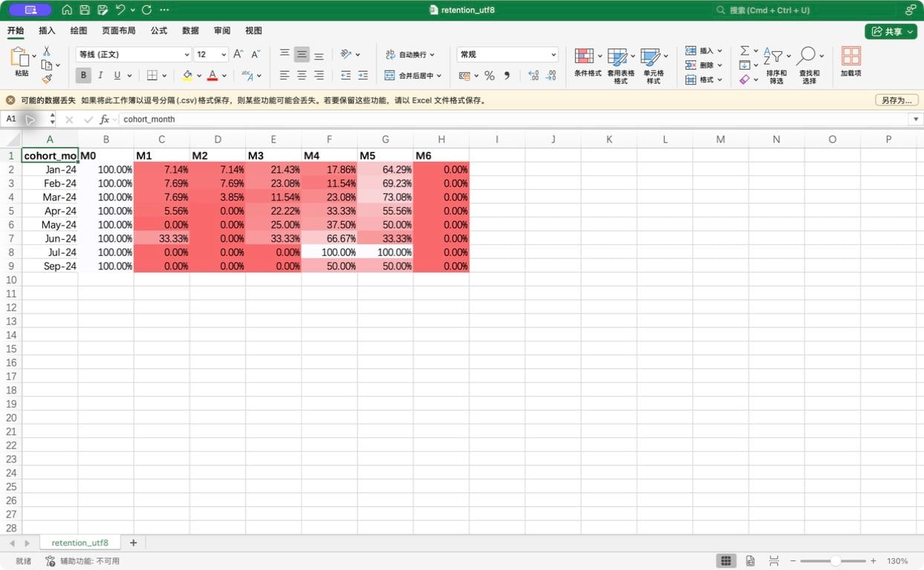
Task: Adjust the zoom slider handle
Action: [836, 561]
